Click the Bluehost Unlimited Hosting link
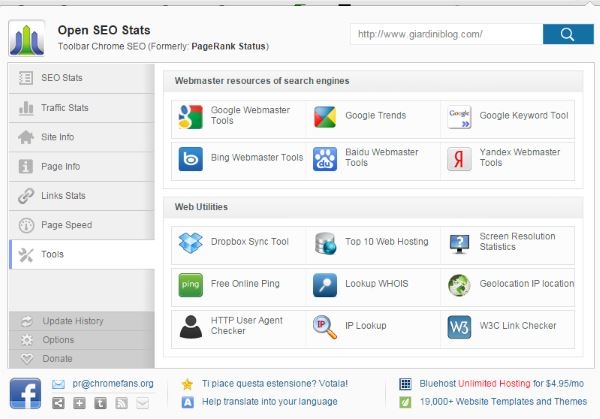600x419 pixels. click(x=501, y=383)
